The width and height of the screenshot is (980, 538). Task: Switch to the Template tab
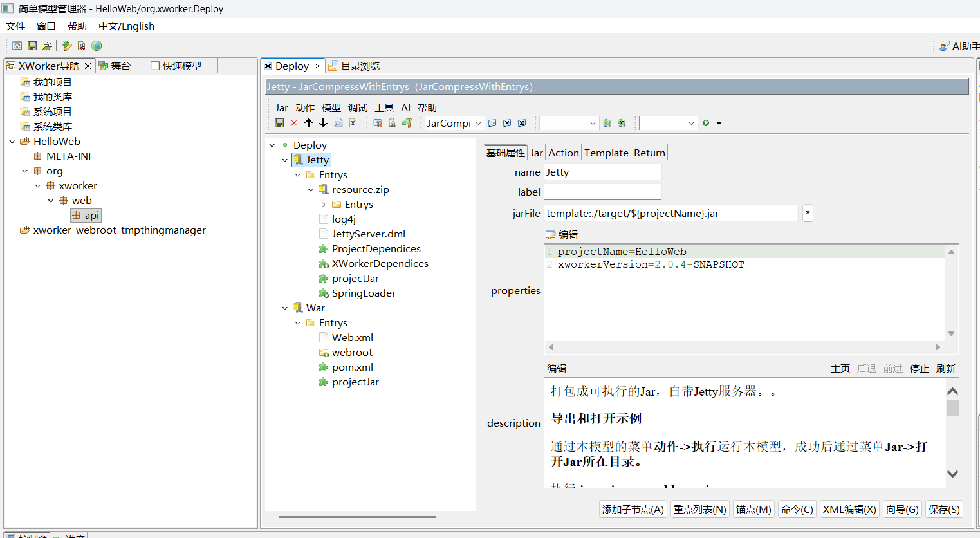(606, 153)
